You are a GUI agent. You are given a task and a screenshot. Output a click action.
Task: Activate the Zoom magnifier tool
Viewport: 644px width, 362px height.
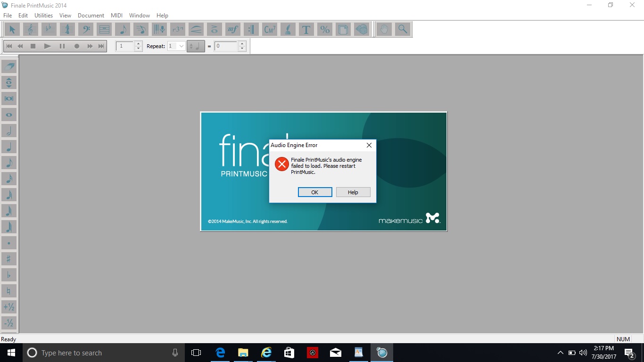tap(403, 29)
